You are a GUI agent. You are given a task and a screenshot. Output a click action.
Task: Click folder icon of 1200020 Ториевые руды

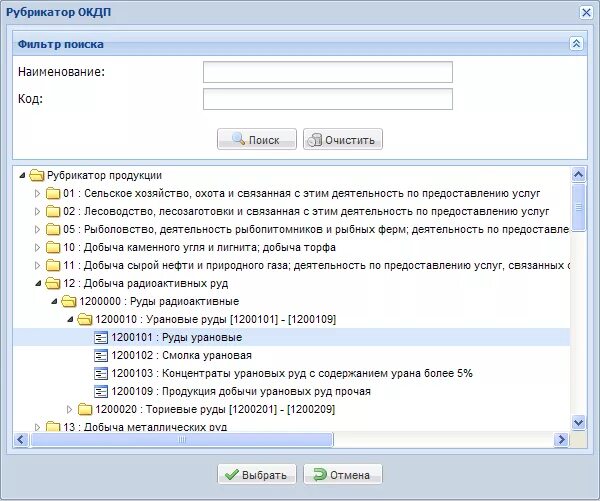point(85,410)
